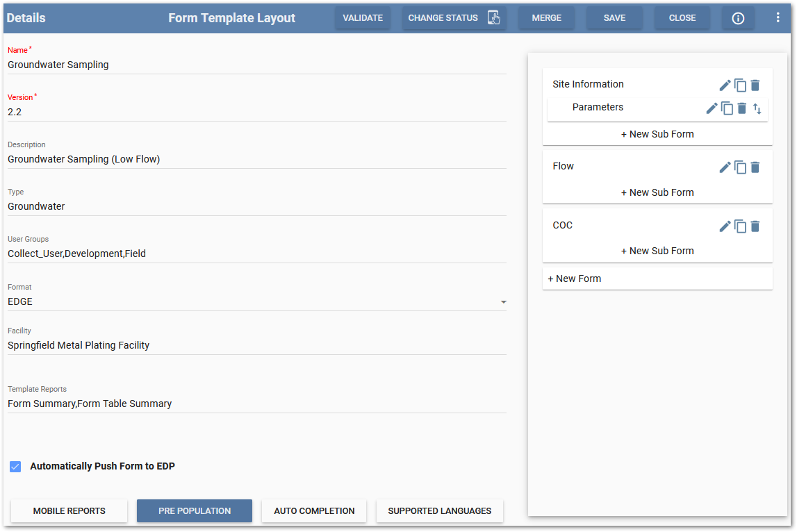The height and width of the screenshot is (532, 797).
Task: Click + New Form at the panel bottom
Action: point(574,278)
